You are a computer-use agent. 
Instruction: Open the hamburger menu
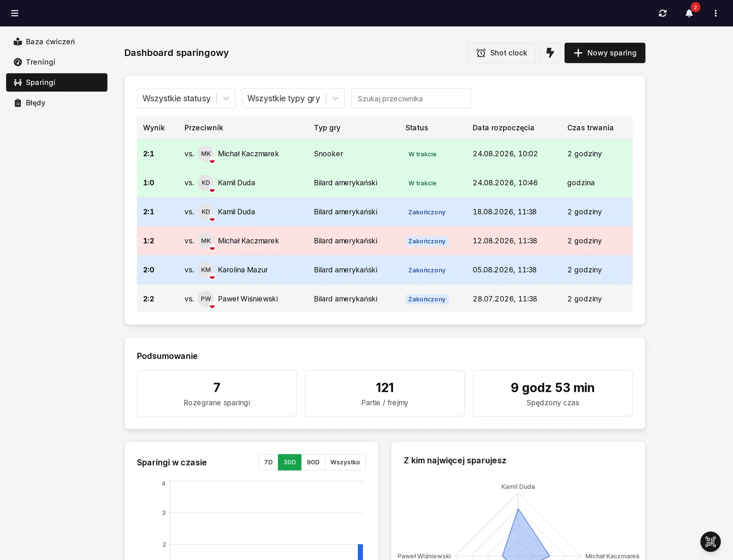(15, 13)
